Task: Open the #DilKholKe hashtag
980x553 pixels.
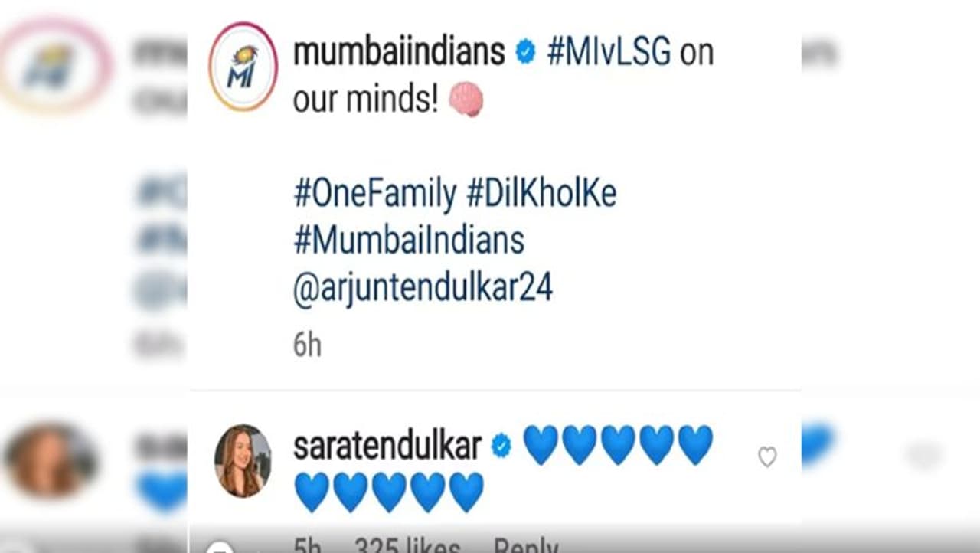Action: pyautogui.click(x=541, y=195)
